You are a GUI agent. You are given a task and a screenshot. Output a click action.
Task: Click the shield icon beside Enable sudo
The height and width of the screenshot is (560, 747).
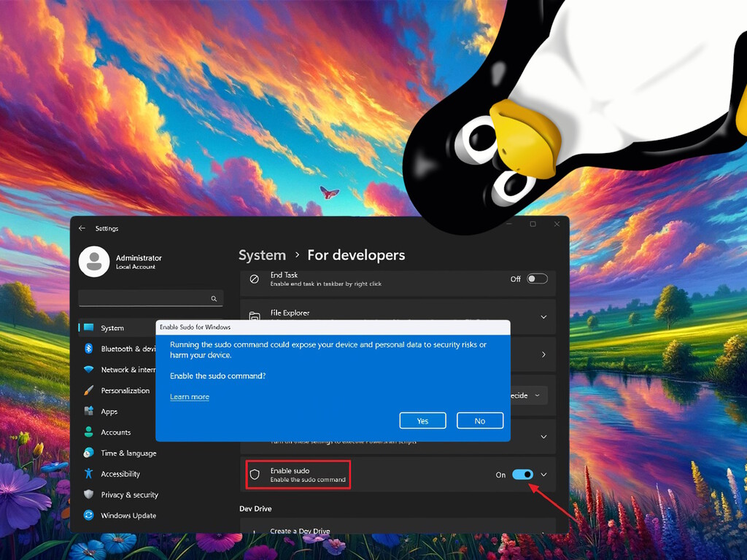[x=255, y=474]
